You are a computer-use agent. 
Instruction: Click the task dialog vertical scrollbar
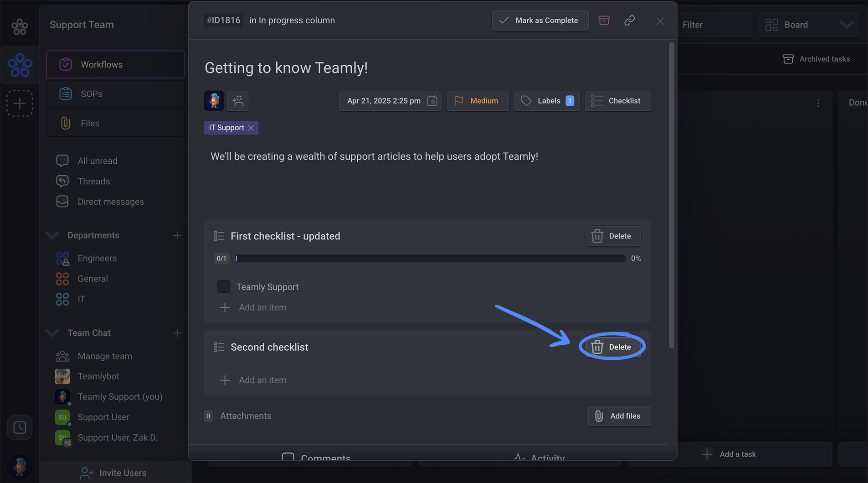671,195
